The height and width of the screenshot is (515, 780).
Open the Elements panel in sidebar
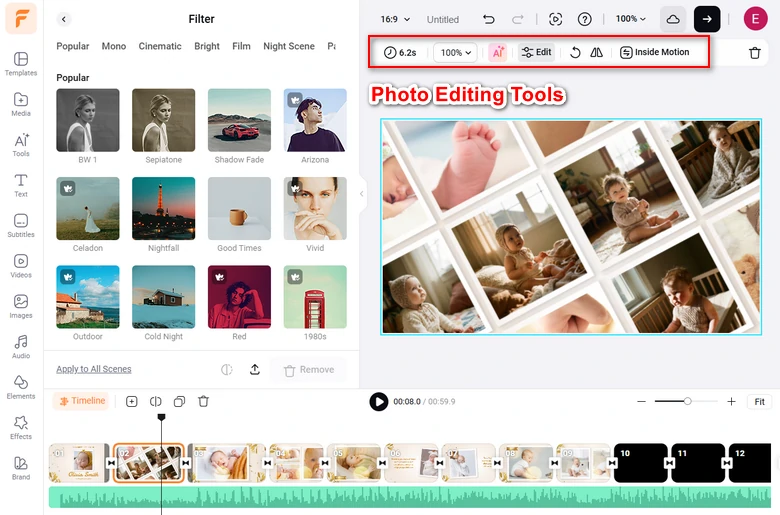21,387
